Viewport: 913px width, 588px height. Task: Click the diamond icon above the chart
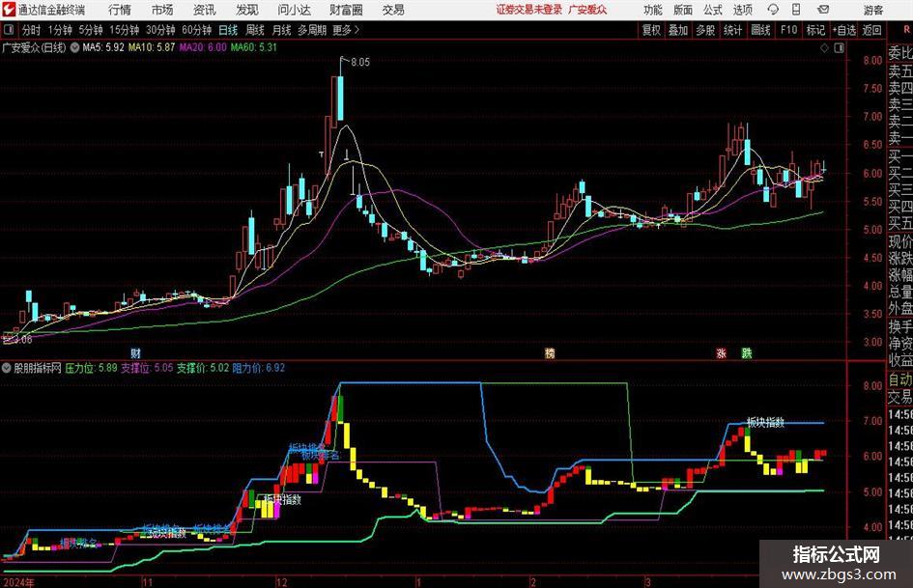point(824,48)
